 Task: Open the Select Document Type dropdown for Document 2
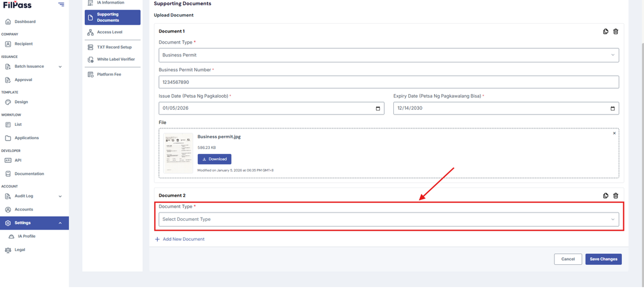pyautogui.click(x=389, y=219)
